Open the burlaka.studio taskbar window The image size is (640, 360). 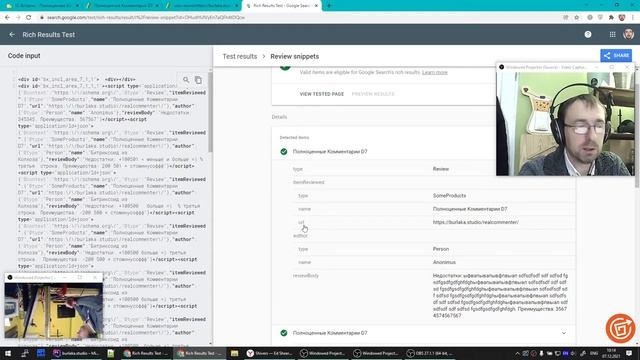click(x=76, y=353)
